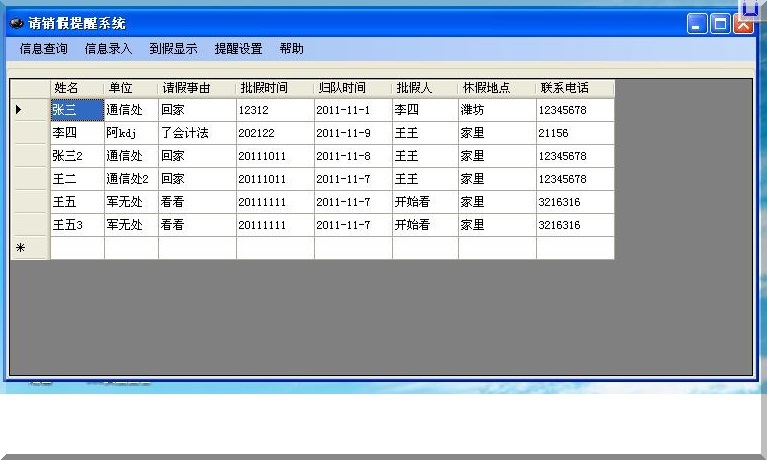Select the 联系电话 cell 21156
The height and width of the screenshot is (460, 767).
575,133
